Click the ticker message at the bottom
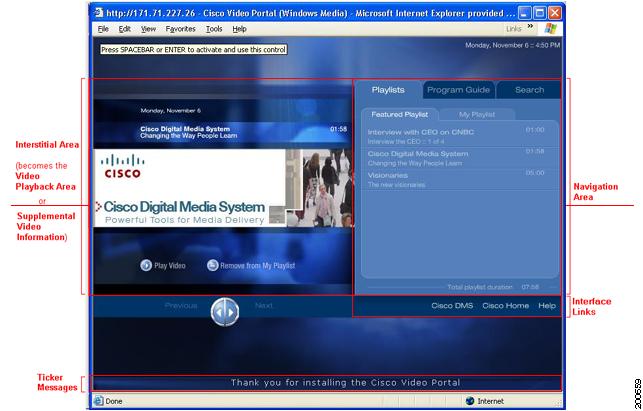643x411 pixels. (345, 383)
